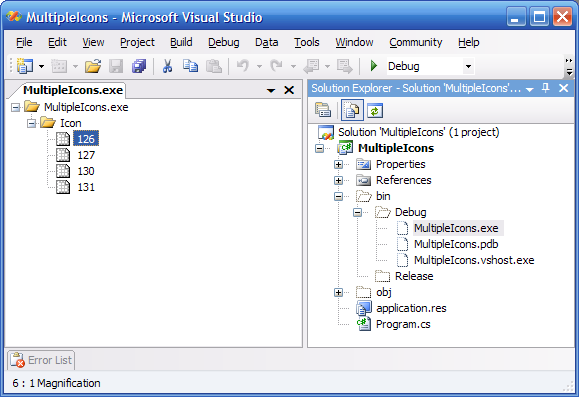Click the Copy toolbar icon
The image size is (579, 397).
pyautogui.click(x=190, y=66)
